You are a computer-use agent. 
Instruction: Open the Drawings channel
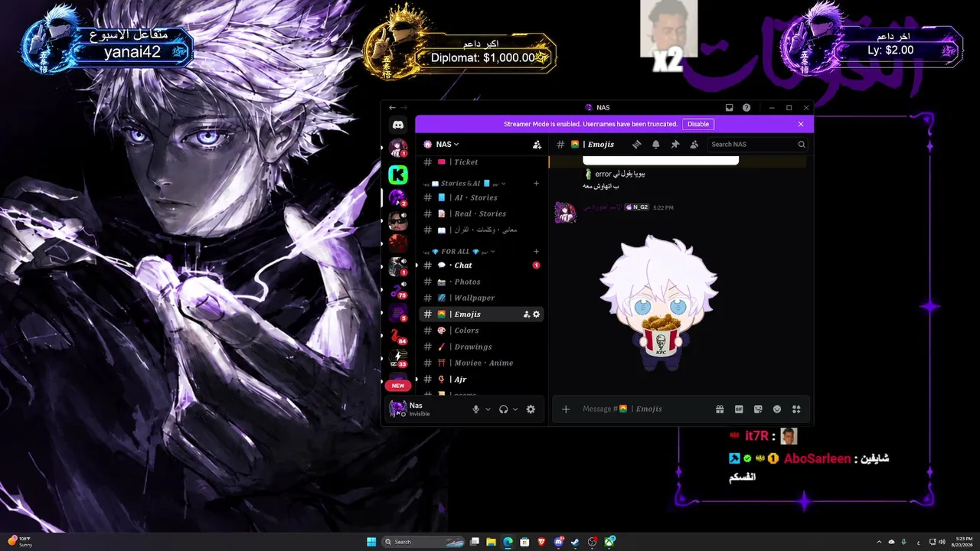coord(482,347)
